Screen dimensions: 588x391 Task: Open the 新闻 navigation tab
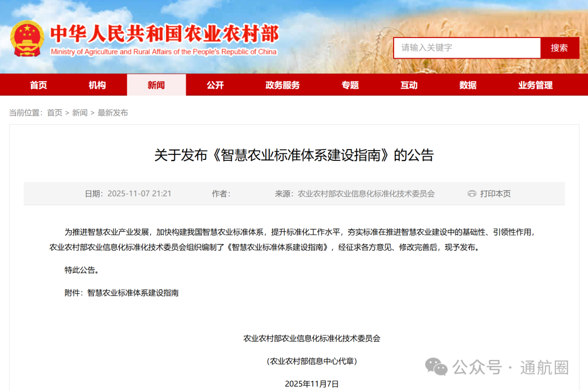[x=156, y=85]
